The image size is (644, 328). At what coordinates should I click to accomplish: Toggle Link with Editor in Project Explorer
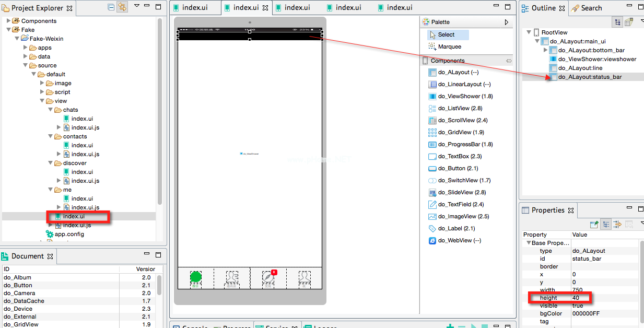tap(122, 7)
